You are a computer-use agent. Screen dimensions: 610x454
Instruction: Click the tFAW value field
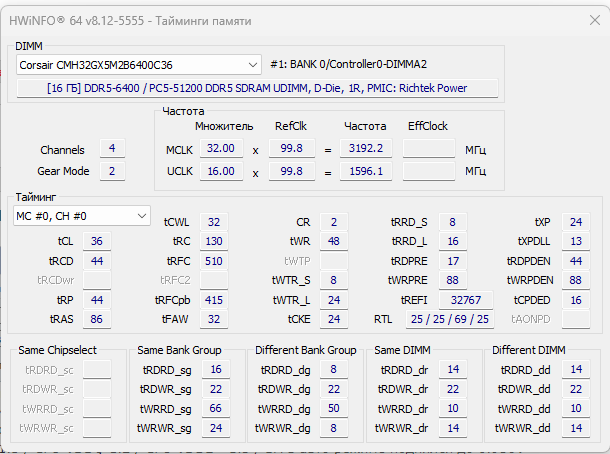coord(214,319)
